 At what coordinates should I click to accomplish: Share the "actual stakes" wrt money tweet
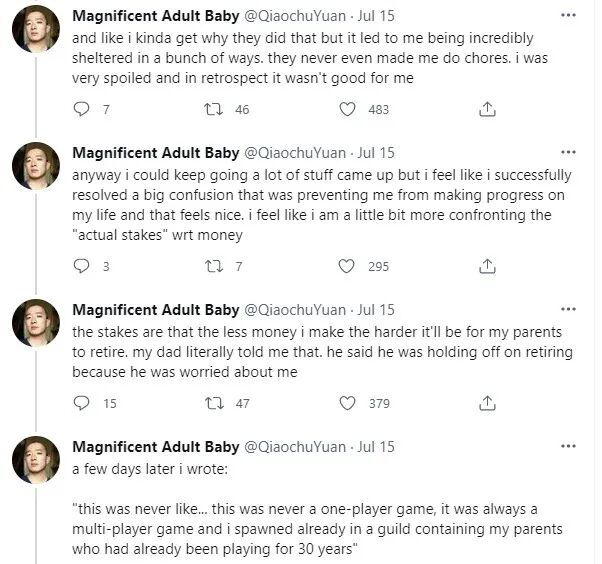(x=487, y=266)
